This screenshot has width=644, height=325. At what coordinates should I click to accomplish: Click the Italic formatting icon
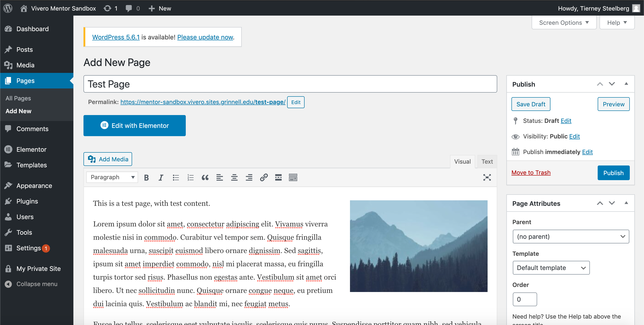coord(161,177)
